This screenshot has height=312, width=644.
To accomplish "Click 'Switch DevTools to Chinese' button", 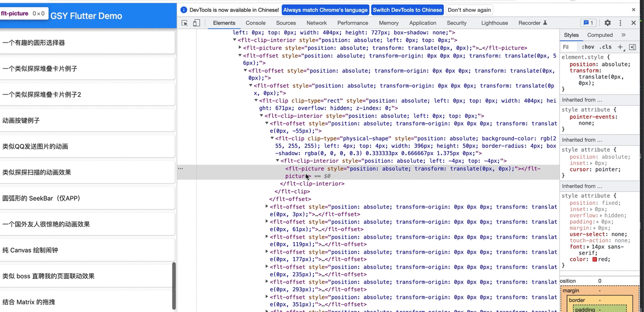I will (x=408, y=10).
